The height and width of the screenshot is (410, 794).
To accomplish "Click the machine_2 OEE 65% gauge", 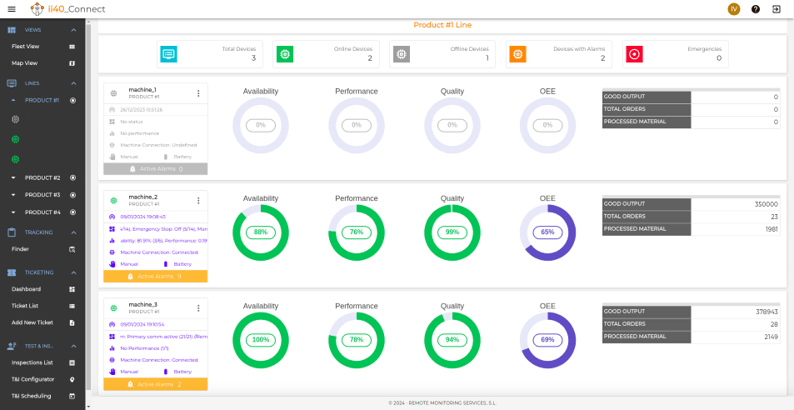I will 547,232.
